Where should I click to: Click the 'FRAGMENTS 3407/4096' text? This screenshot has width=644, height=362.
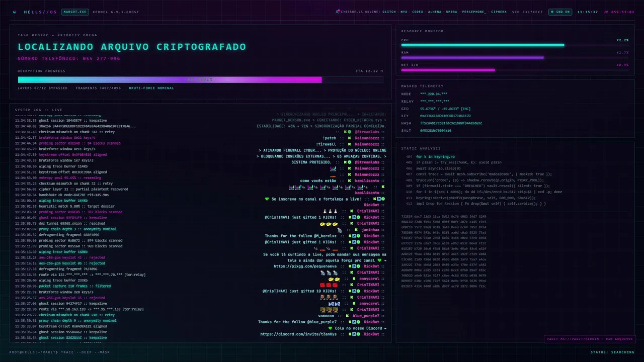pyautogui.click(x=98, y=88)
